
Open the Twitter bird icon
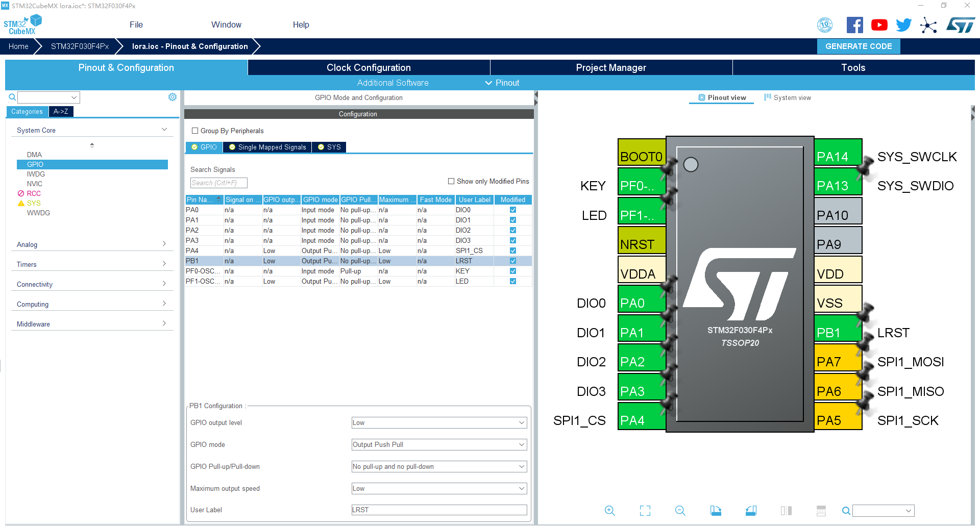coord(903,25)
